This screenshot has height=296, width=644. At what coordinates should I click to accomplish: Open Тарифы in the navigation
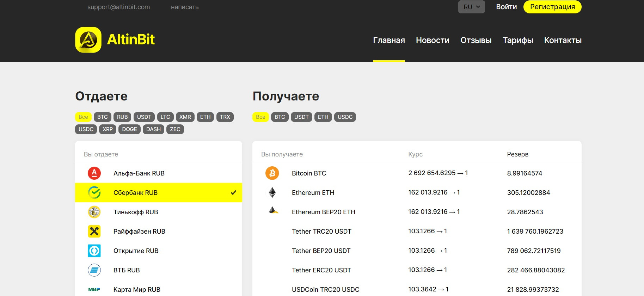tap(518, 40)
